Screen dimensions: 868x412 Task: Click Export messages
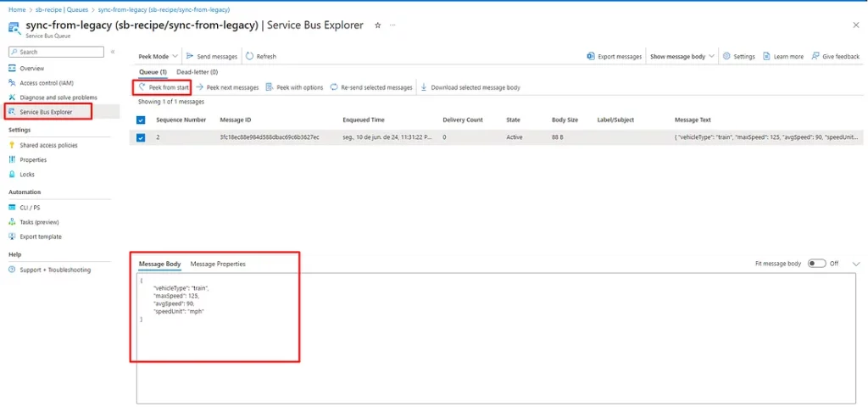point(615,57)
